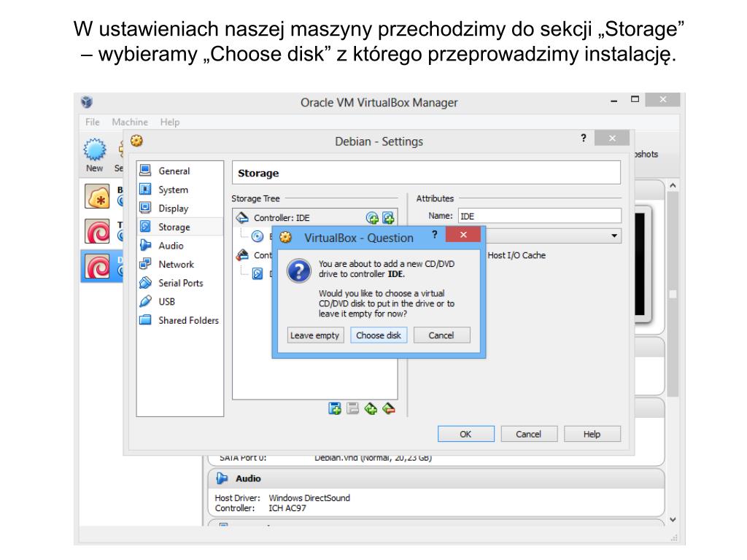The height and width of the screenshot is (560, 747).
Task: Open the System settings category
Action: [x=179, y=190]
